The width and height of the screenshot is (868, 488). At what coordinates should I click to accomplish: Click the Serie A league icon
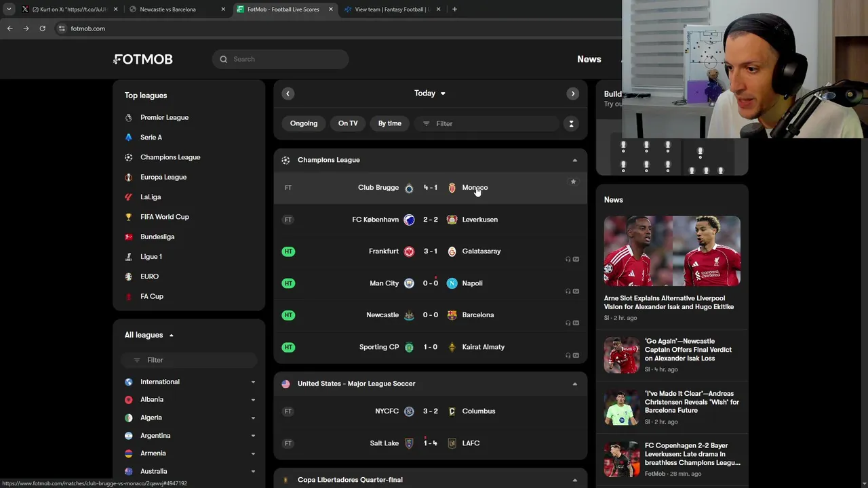128,137
